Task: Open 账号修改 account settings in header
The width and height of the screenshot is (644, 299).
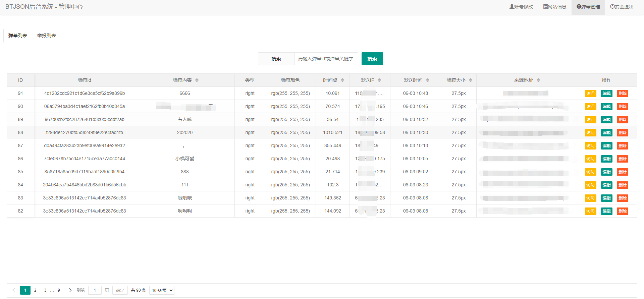Action: [521, 7]
